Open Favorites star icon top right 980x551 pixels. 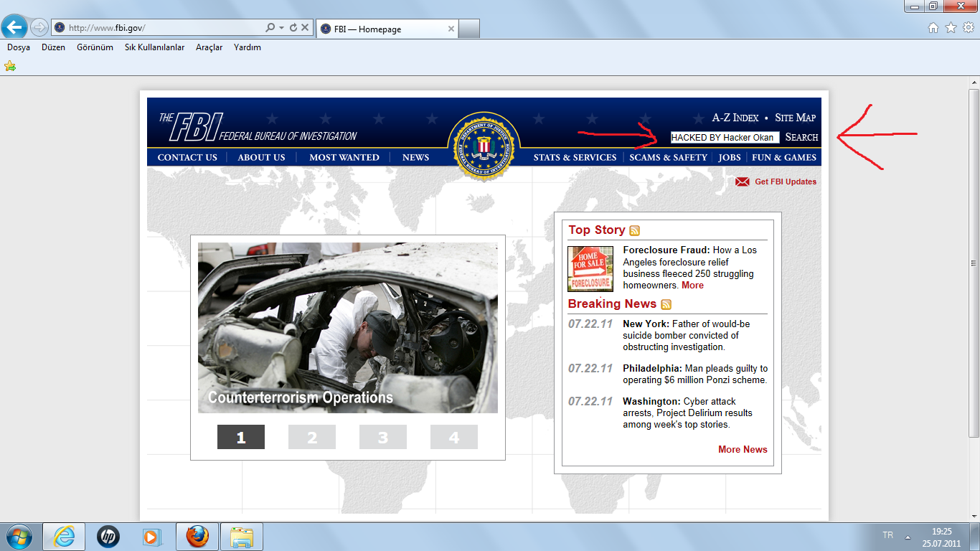[x=951, y=28]
